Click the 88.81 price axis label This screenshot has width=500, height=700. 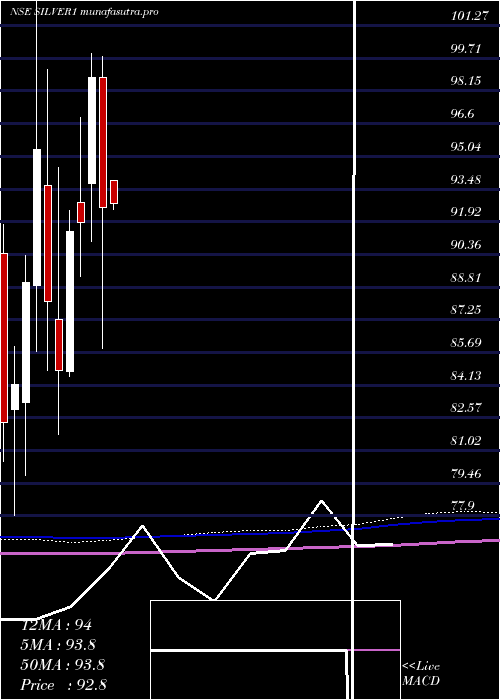(466, 277)
